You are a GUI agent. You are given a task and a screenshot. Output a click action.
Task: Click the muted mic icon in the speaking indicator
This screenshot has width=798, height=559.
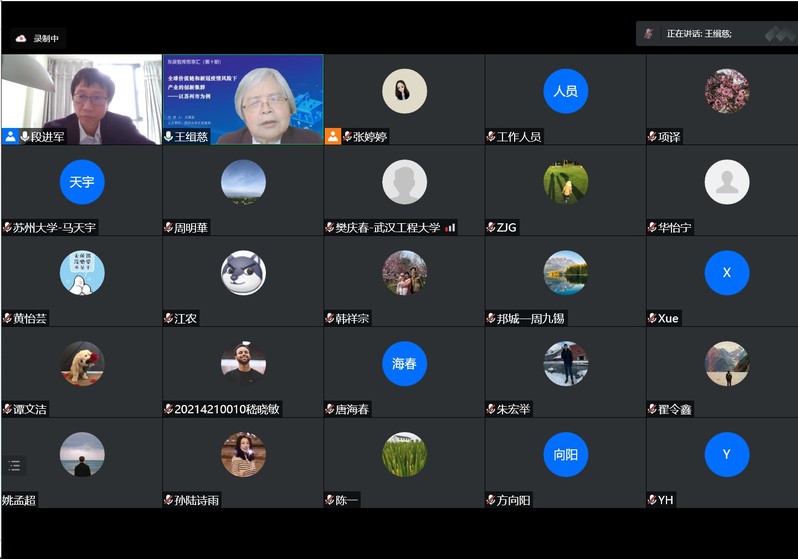[x=649, y=34]
